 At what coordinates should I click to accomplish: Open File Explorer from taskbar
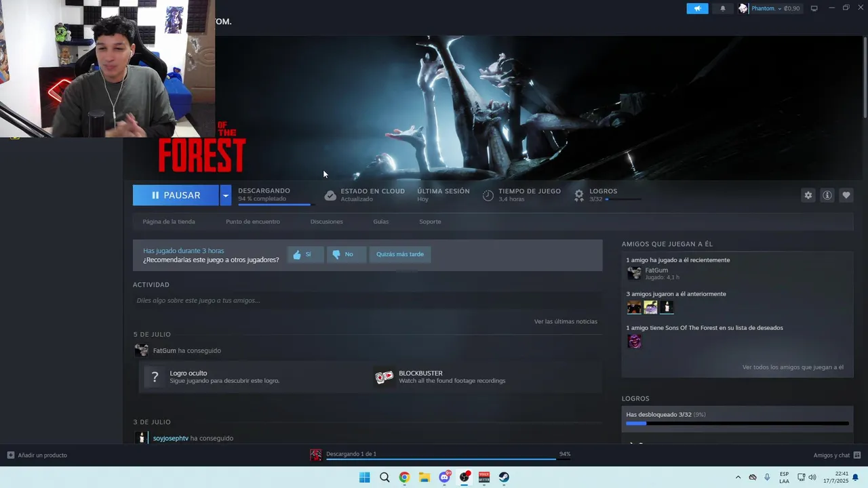click(424, 477)
